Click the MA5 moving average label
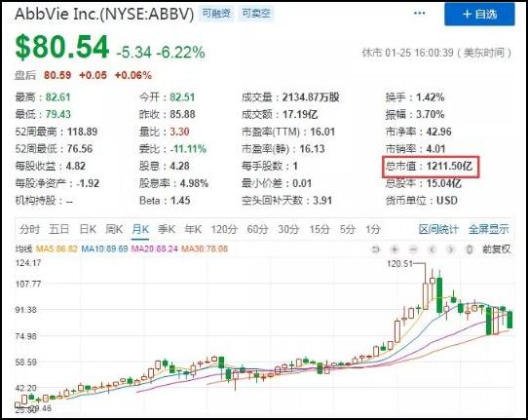528x420 pixels. (57, 248)
